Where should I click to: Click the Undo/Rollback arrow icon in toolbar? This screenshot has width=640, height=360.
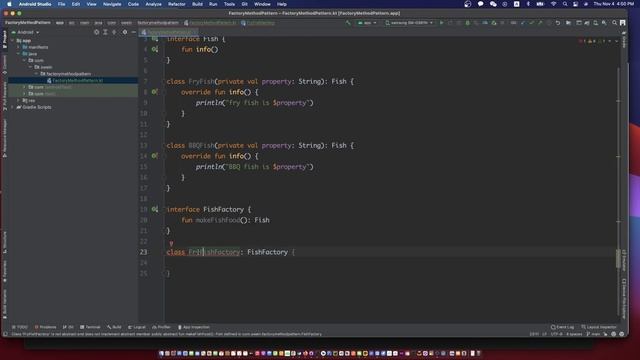(x=558, y=23)
